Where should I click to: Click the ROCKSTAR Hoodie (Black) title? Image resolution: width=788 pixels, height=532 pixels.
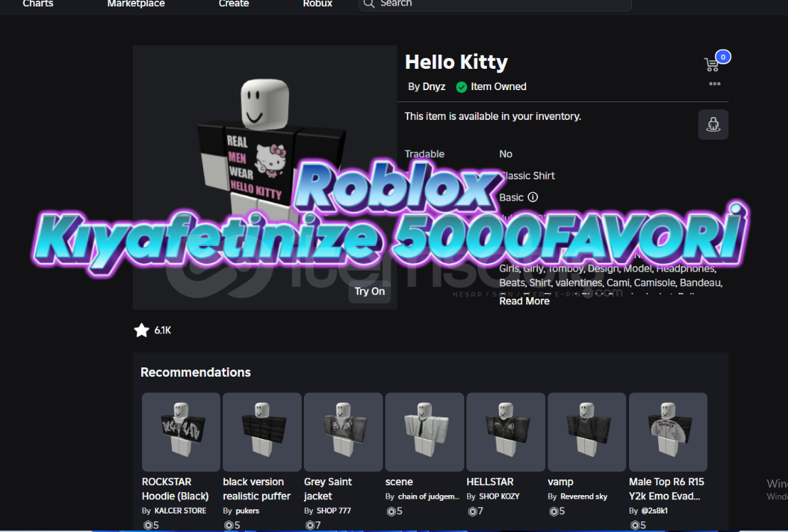[x=175, y=489]
